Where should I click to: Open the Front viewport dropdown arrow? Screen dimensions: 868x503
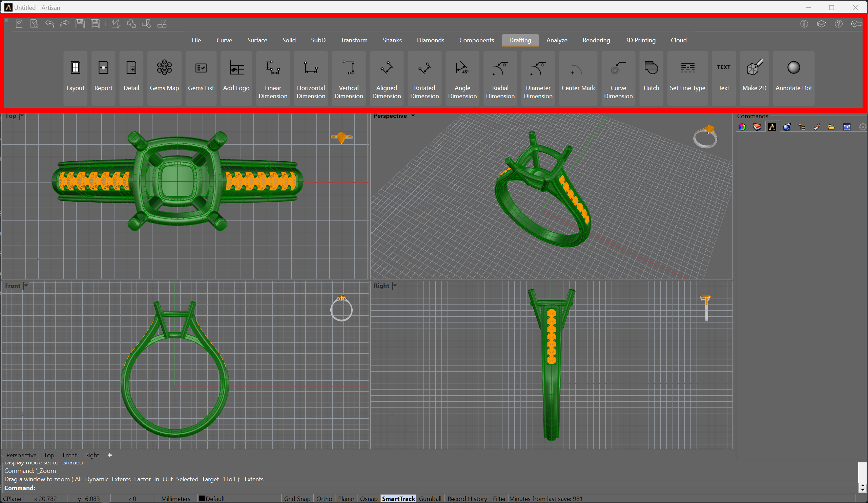[26, 286]
